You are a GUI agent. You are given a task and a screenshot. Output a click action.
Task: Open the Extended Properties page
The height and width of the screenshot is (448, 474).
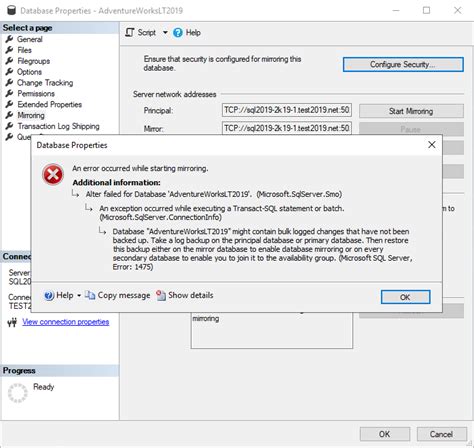49,104
